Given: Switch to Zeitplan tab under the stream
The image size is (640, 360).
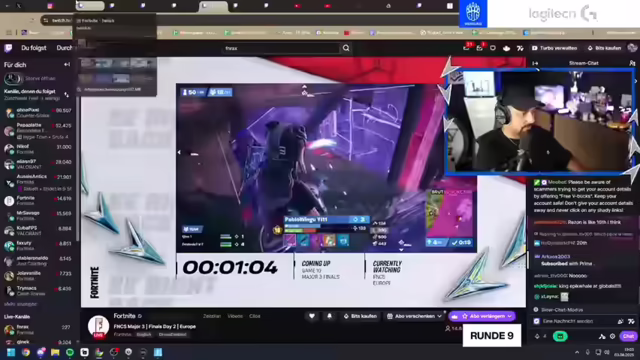Looking at the screenshot, I should click(212, 316).
